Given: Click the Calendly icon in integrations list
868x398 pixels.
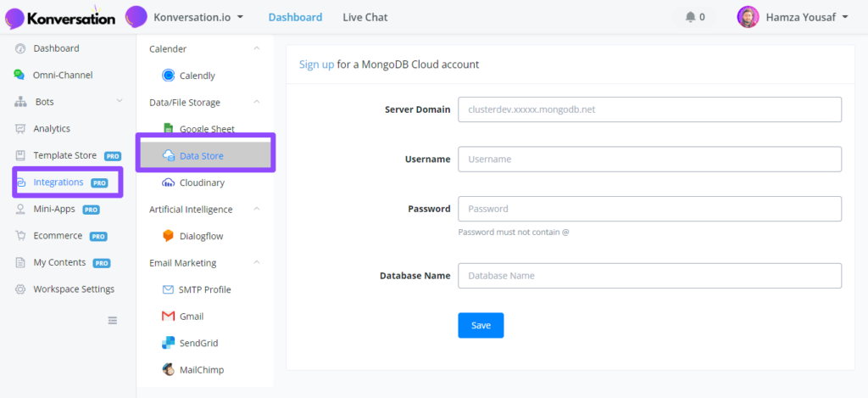Looking at the screenshot, I should coord(169,76).
